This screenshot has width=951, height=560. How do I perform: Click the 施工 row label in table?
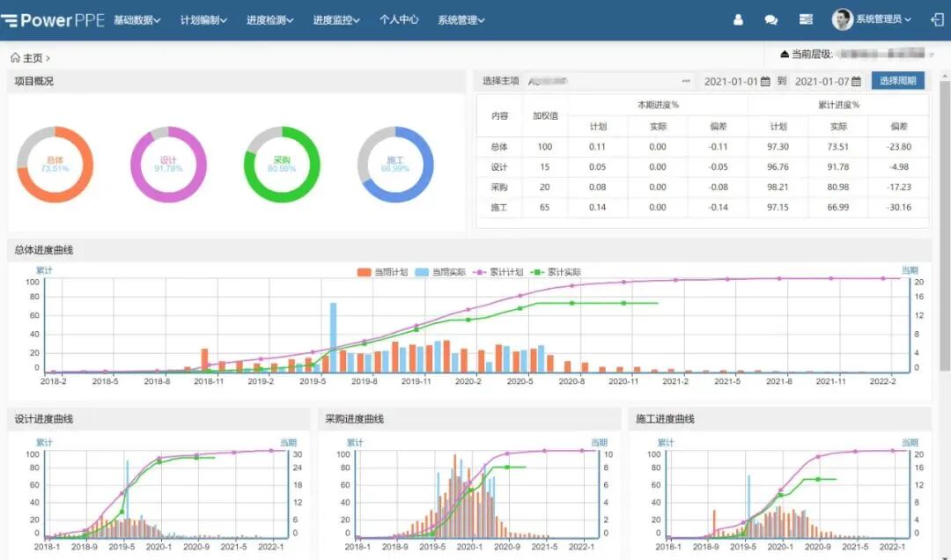tap(499, 208)
